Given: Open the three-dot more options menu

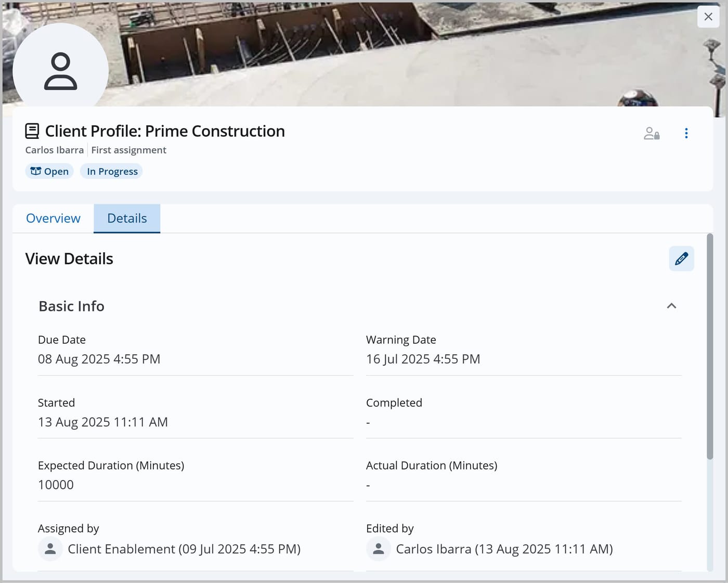Looking at the screenshot, I should point(686,134).
